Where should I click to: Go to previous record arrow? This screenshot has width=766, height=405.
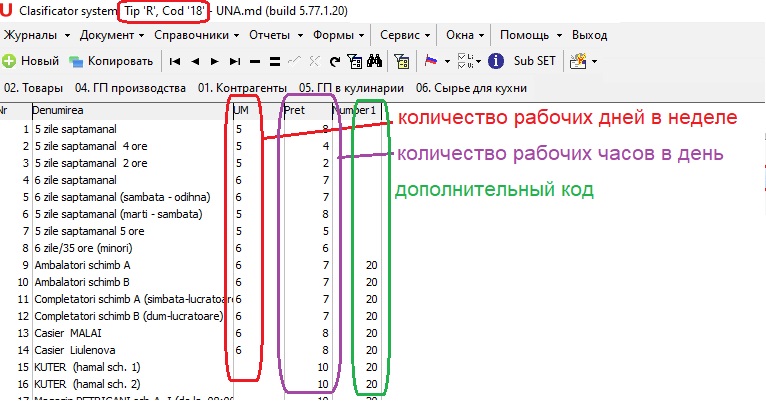coord(195,62)
